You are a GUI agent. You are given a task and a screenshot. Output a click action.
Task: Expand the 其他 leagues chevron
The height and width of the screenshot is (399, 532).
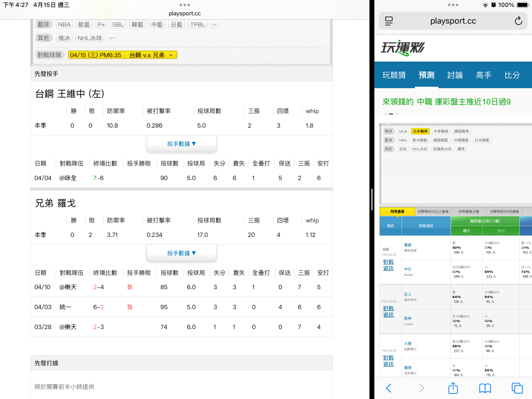pyautogui.click(x=111, y=38)
